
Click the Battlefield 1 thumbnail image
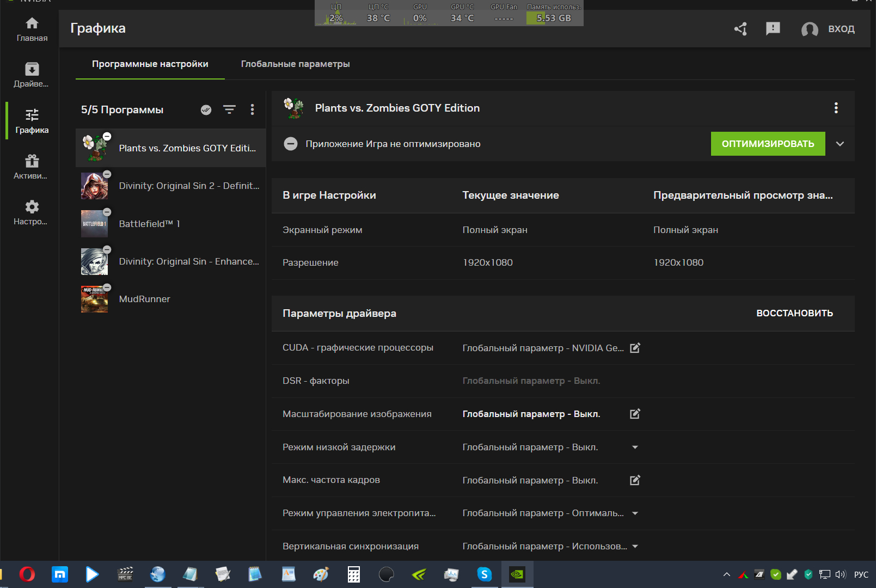click(94, 224)
